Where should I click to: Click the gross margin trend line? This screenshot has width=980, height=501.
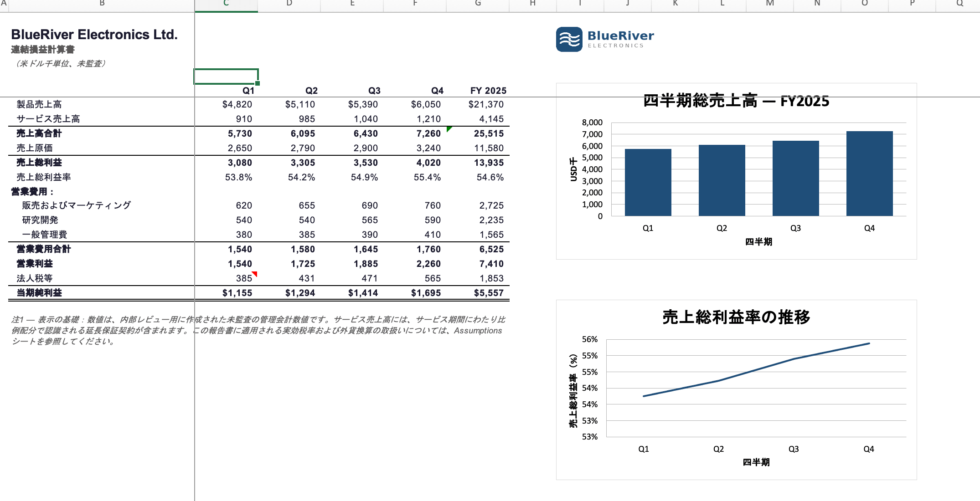(x=757, y=370)
